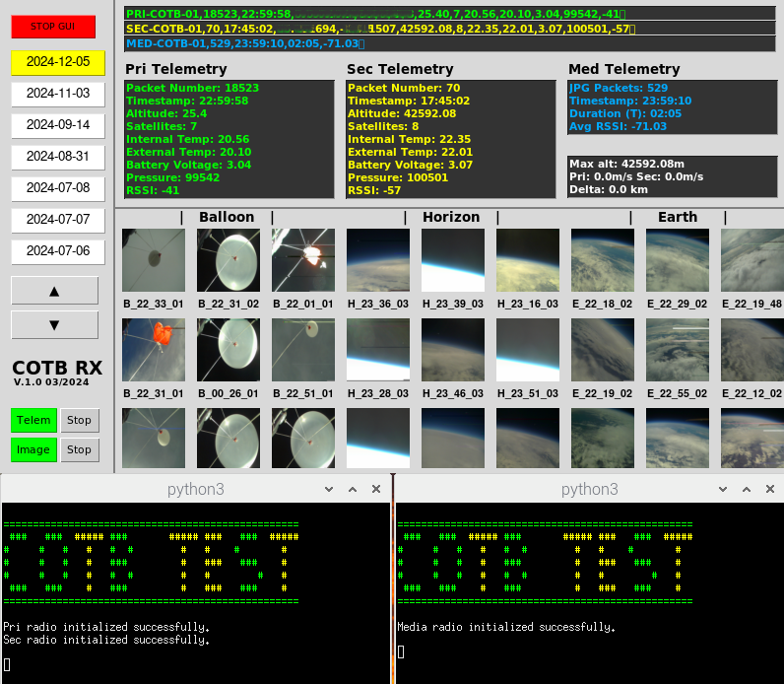This screenshot has width=784, height=684.
Task: Open balloon thumbnail B_22_31_02
Action: [229, 260]
